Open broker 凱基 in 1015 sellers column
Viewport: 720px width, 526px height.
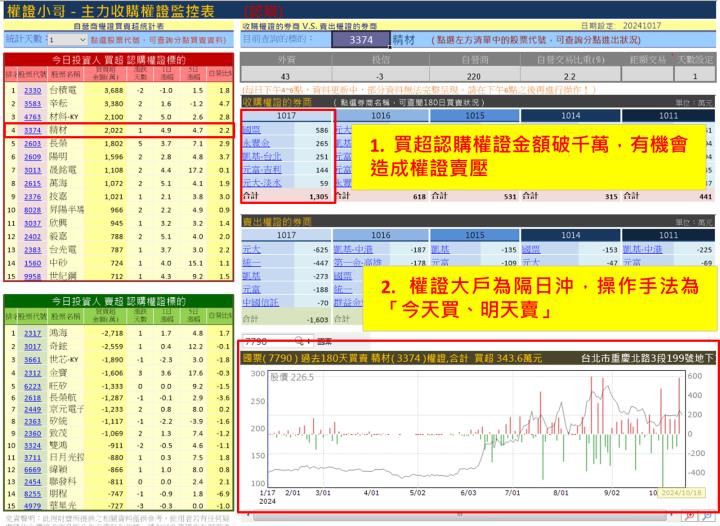[440, 250]
